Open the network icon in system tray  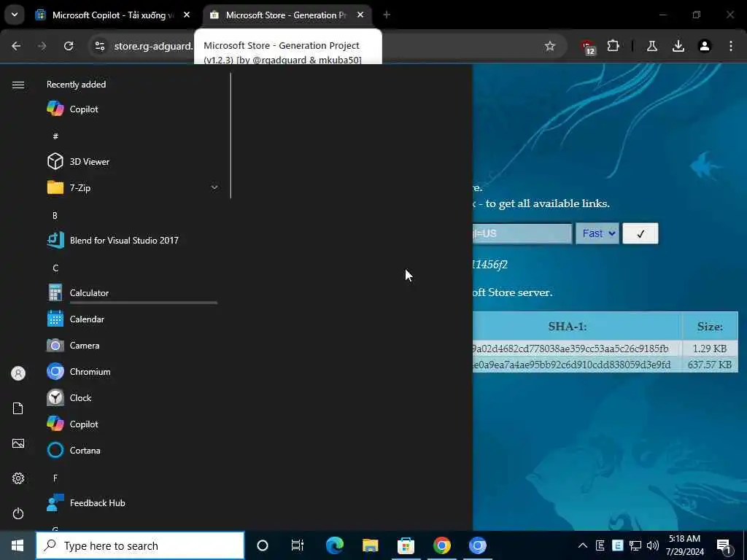click(635, 545)
